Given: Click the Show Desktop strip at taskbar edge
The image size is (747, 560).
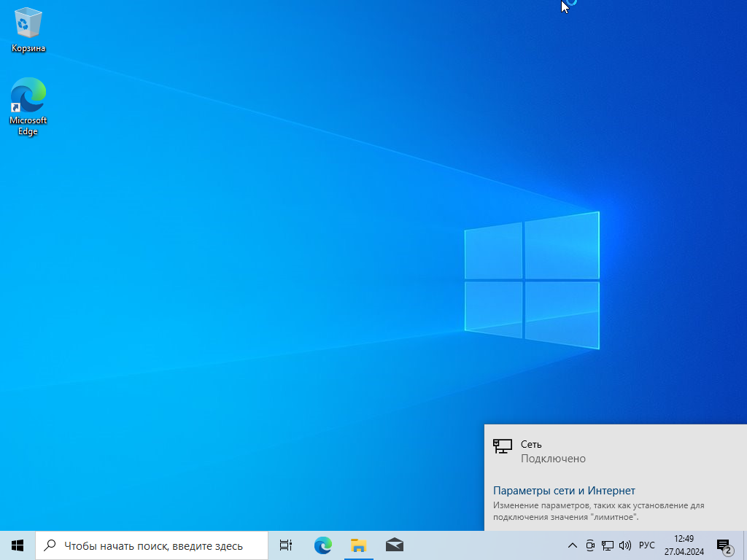Looking at the screenshot, I should [x=744, y=545].
